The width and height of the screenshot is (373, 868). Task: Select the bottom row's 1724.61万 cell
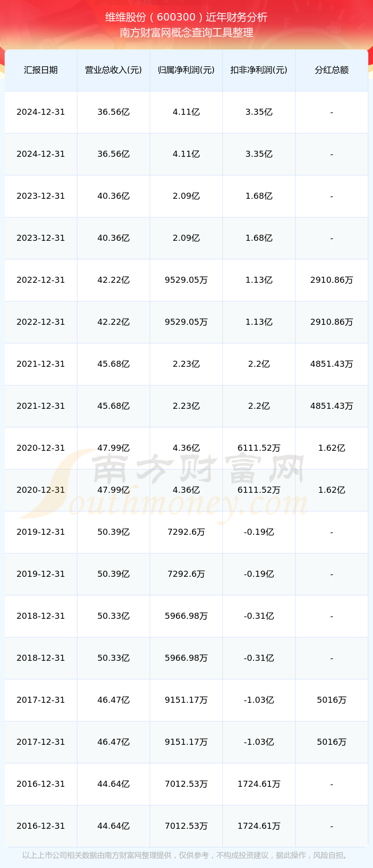pyautogui.click(x=259, y=826)
